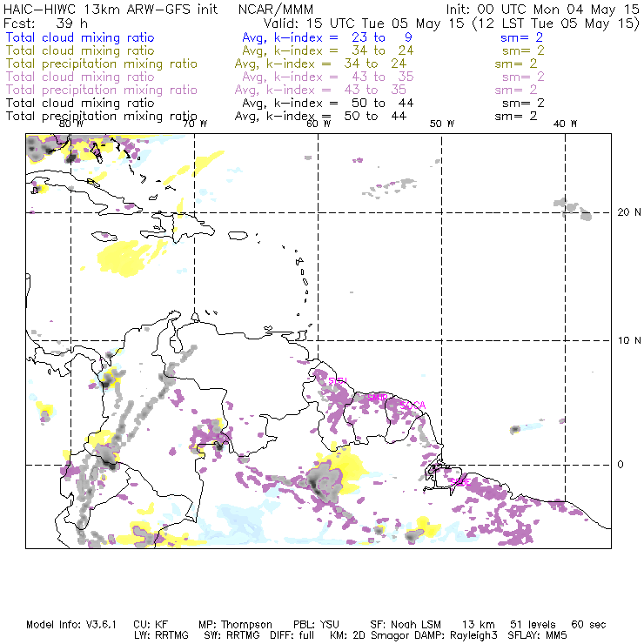
Task: Click "Init: 00 UTC Mon 04 May 15"
Action: (x=542, y=9)
